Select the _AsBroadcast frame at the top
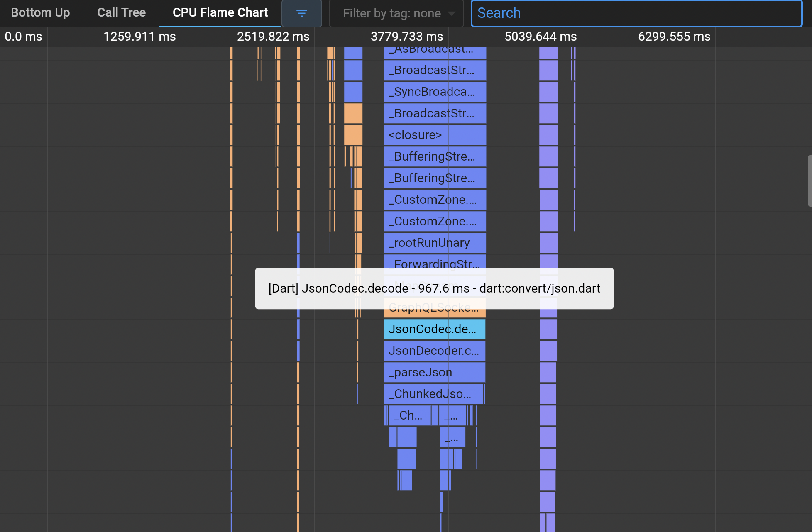 click(x=434, y=50)
